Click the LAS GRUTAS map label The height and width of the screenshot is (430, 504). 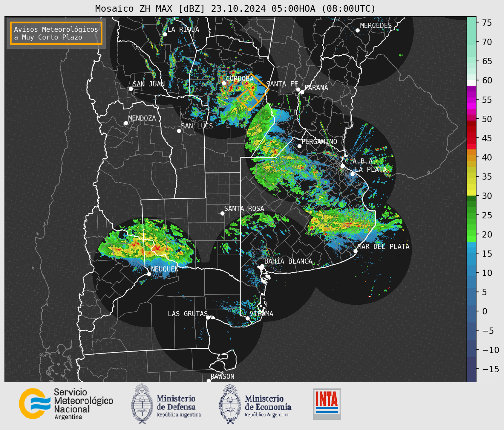click(188, 314)
